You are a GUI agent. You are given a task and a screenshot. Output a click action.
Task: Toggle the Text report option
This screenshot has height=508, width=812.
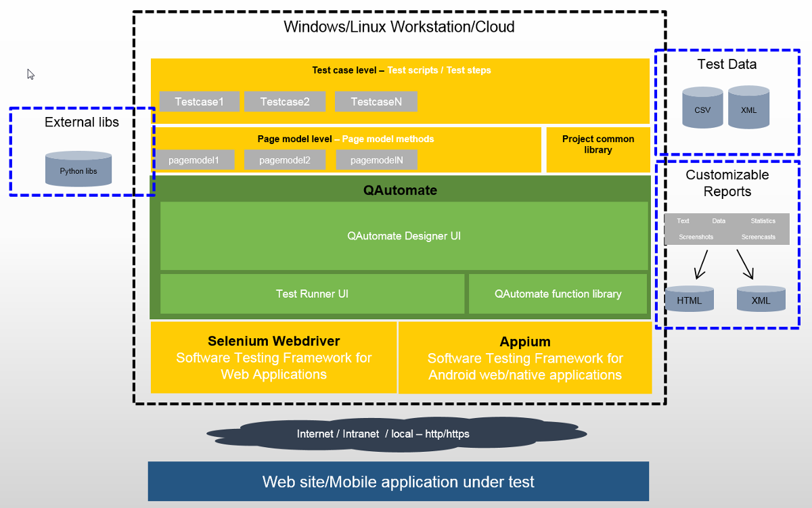click(683, 221)
